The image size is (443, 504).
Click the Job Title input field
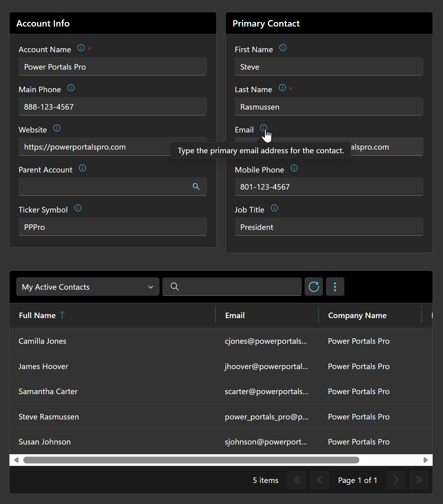pyautogui.click(x=329, y=227)
